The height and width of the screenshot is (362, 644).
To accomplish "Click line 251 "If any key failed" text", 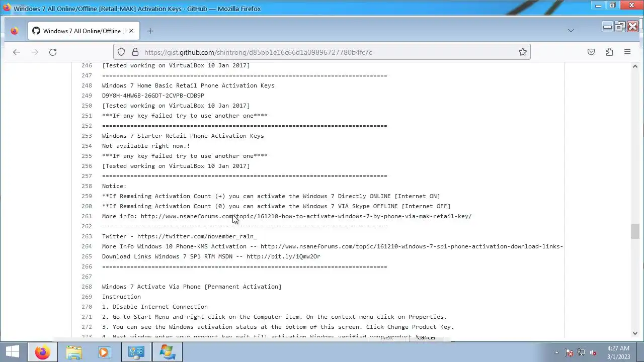I will (x=185, y=116).
